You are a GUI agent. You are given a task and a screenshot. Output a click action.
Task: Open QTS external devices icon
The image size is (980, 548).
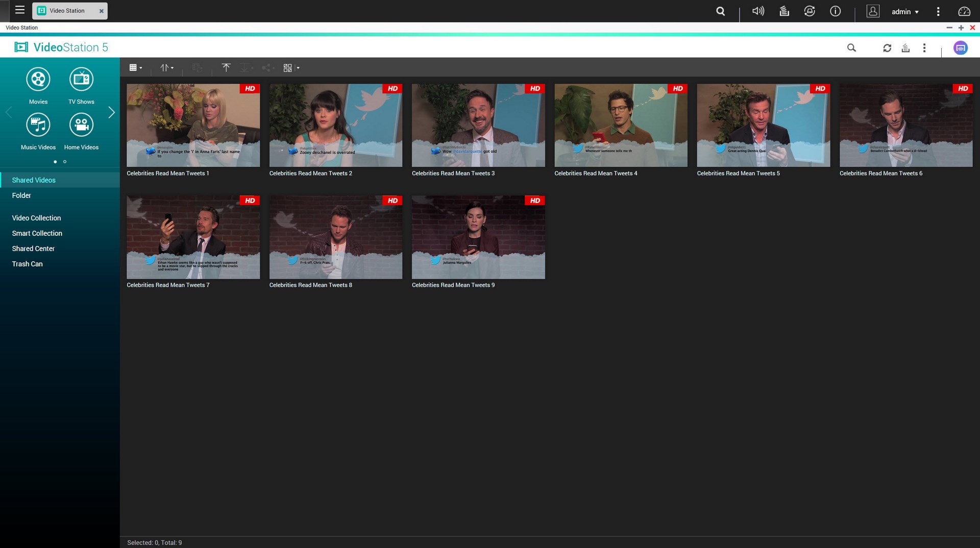click(810, 11)
